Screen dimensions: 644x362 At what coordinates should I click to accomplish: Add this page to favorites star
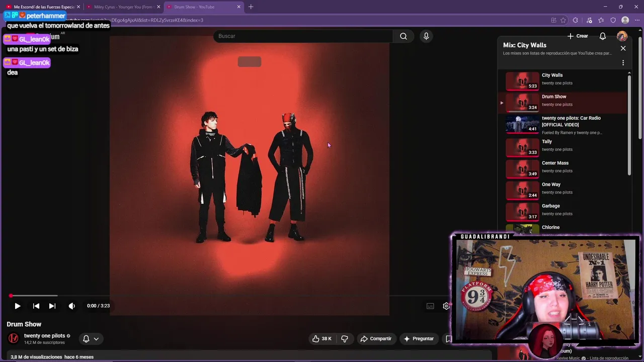click(563, 20)
